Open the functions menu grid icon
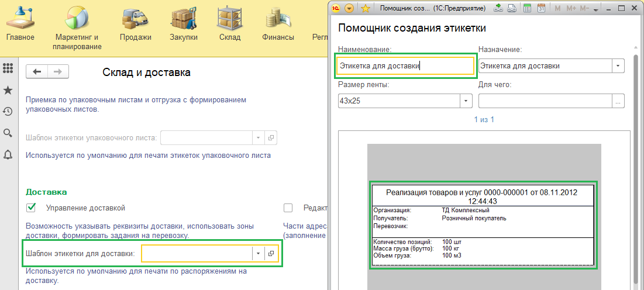 pyautogui.click(x=8, y=68)
